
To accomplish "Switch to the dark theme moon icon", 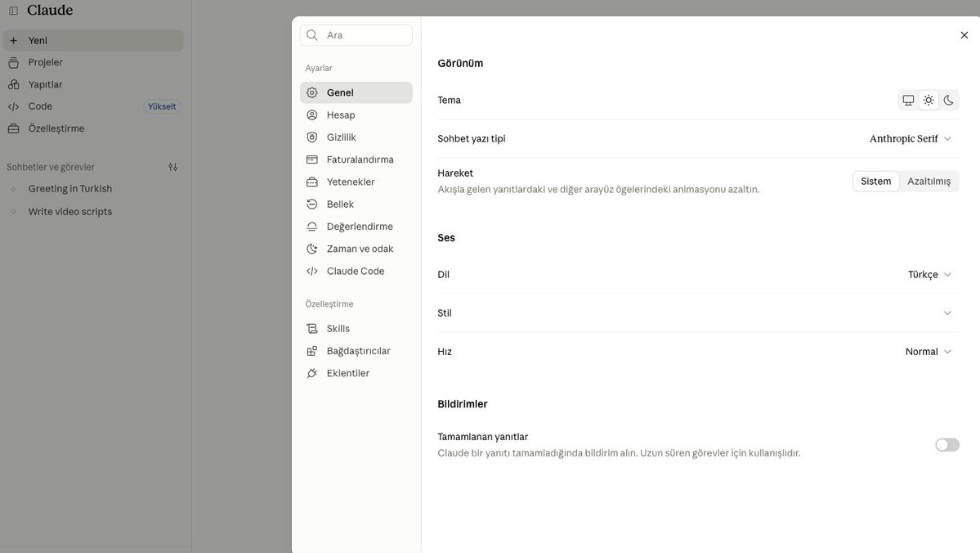I will 949,100.
